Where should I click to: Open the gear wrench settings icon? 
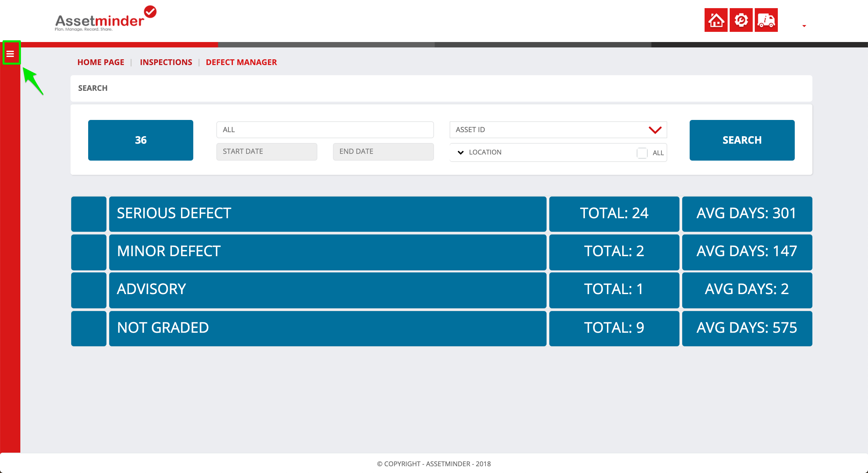coord(741,20)
